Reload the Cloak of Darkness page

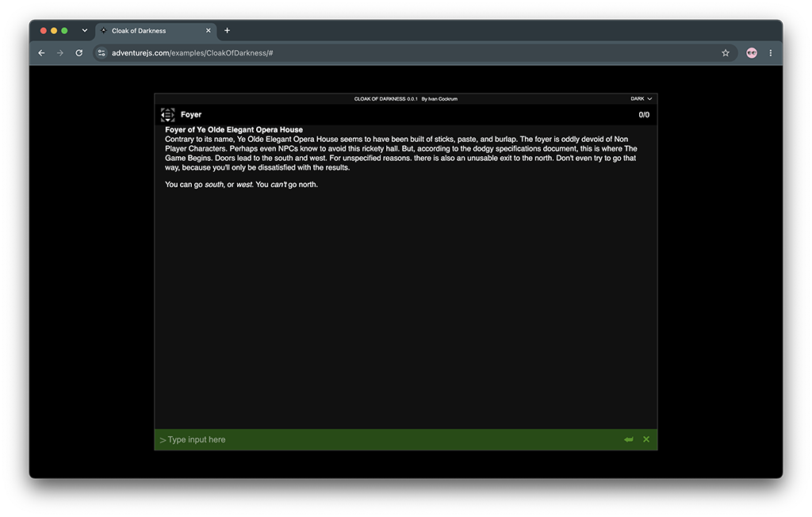point(79,53)
